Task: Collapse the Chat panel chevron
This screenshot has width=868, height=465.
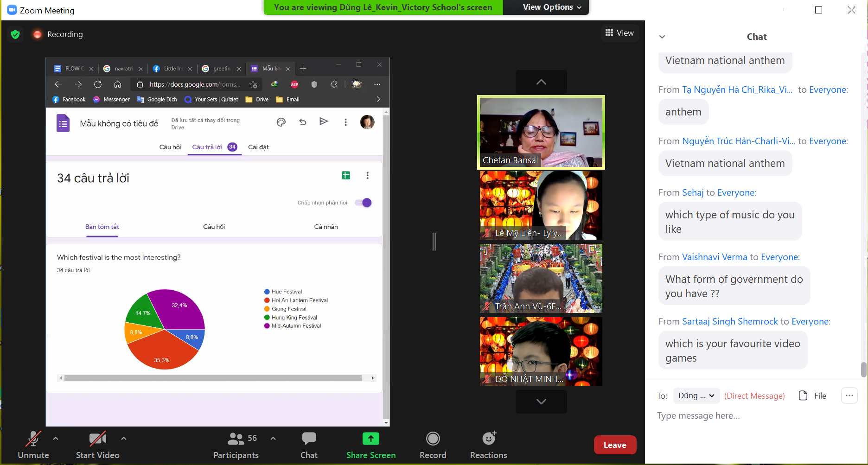Action: [662, 37]
